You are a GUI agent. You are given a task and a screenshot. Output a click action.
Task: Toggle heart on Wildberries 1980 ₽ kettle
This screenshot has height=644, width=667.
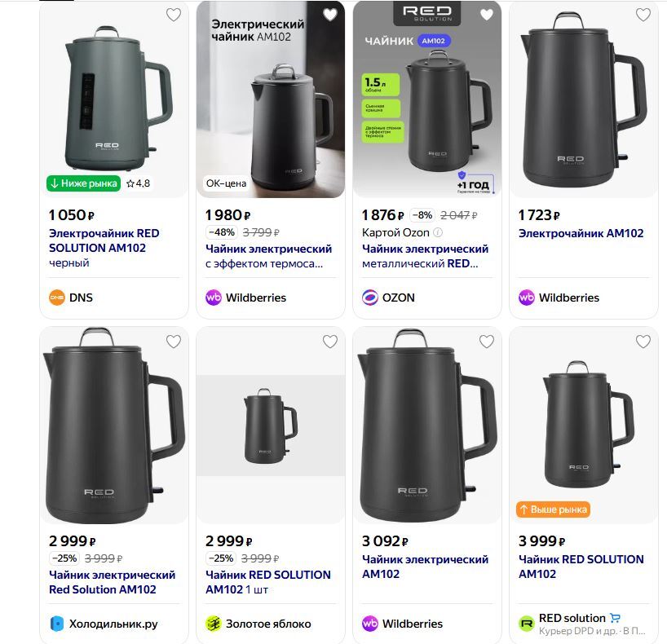(329, 15)
